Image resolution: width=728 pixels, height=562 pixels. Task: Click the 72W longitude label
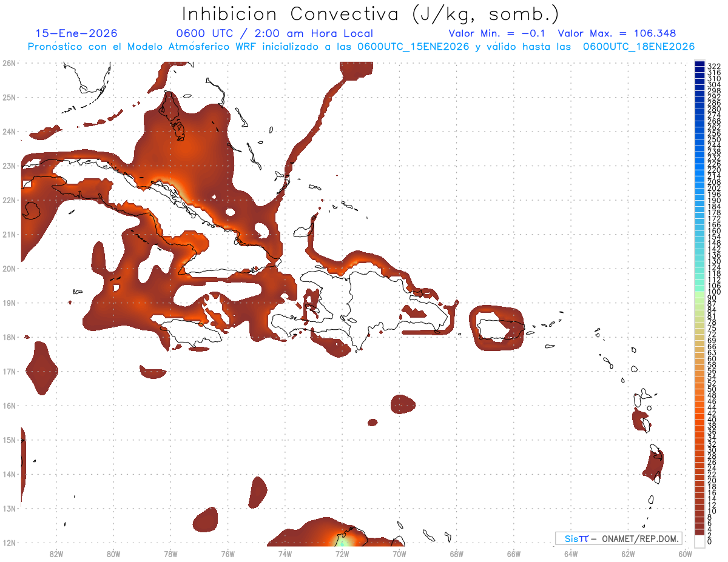pos(342,554)
